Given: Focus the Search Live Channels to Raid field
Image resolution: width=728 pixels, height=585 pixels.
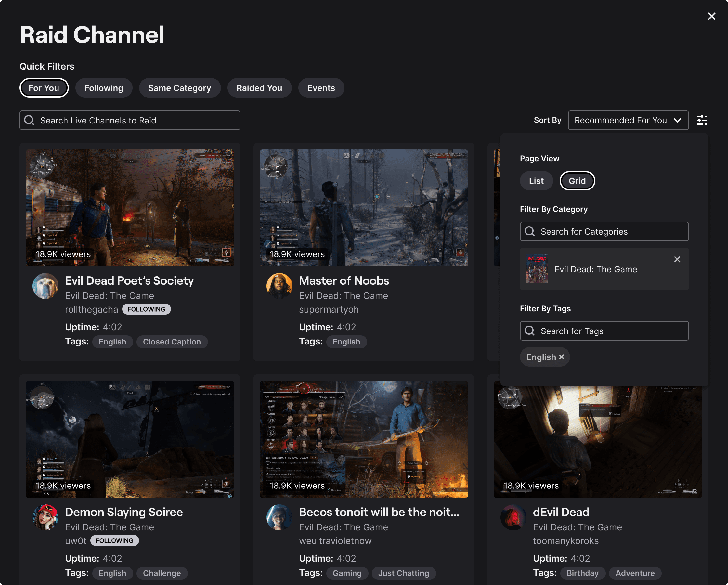Looking at the screenshot, I should [x=130, y=120].
